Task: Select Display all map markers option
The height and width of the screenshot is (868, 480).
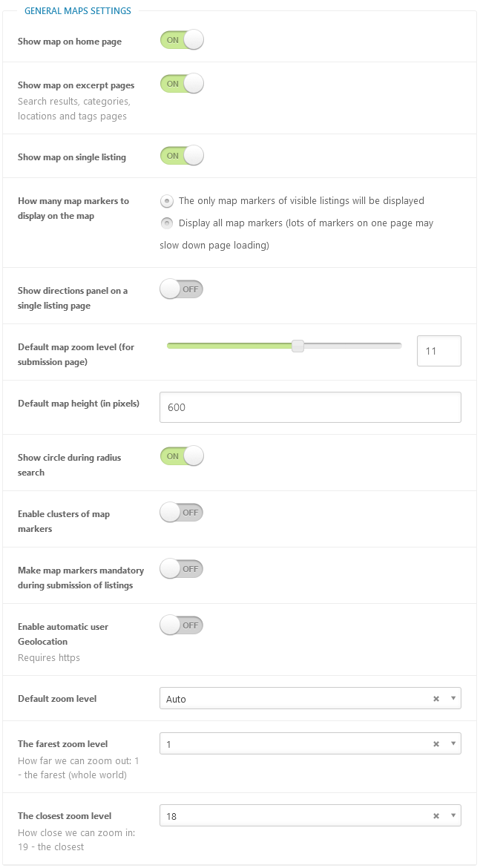Action: (x=167, y=223)
